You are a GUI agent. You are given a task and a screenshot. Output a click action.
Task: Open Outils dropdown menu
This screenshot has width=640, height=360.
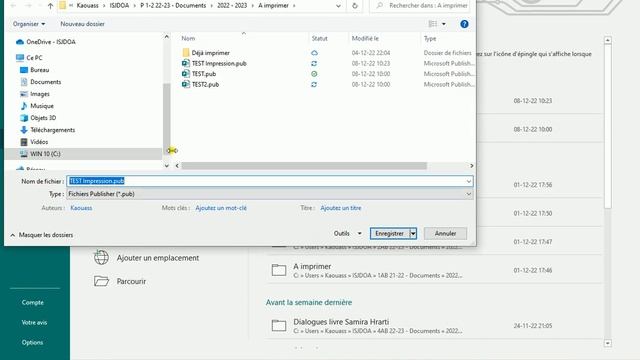[347, 233]
